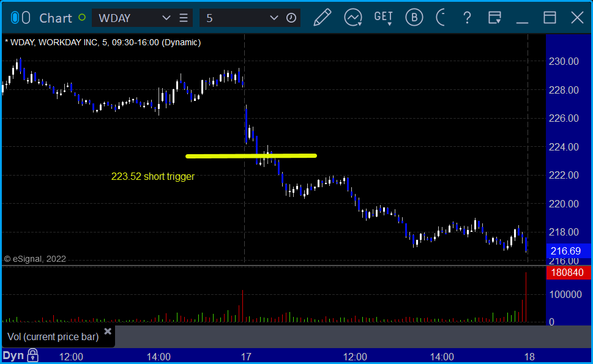Select the pencil drawing tool
Viewport: 593px width, 364px height.
(x=323, y=17)
